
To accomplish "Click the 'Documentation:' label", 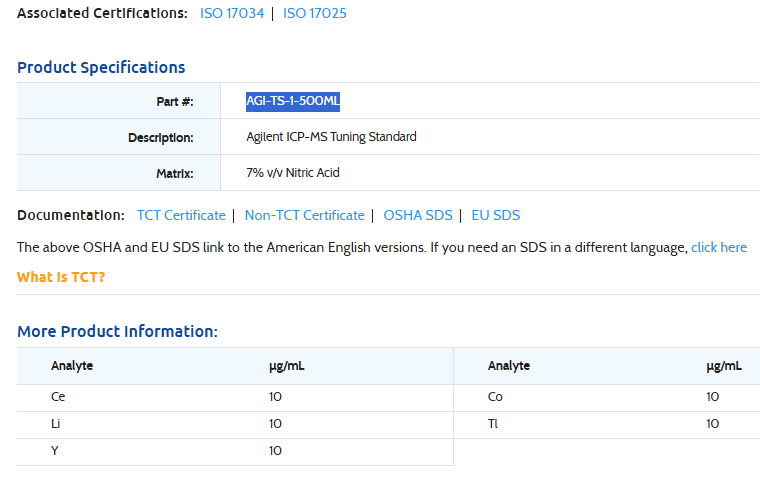I will pyautogui.click(x=71, y=215).
